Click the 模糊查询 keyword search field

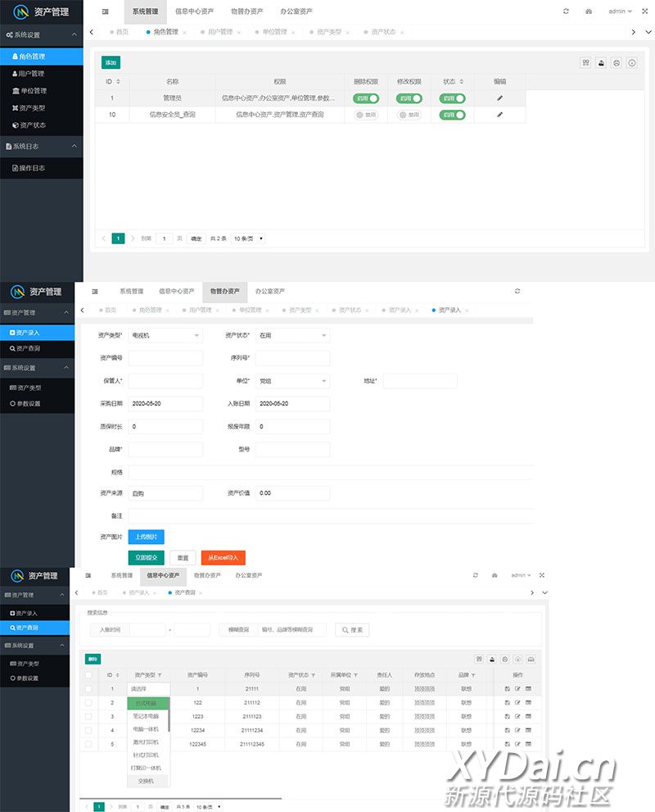(292, 630)
